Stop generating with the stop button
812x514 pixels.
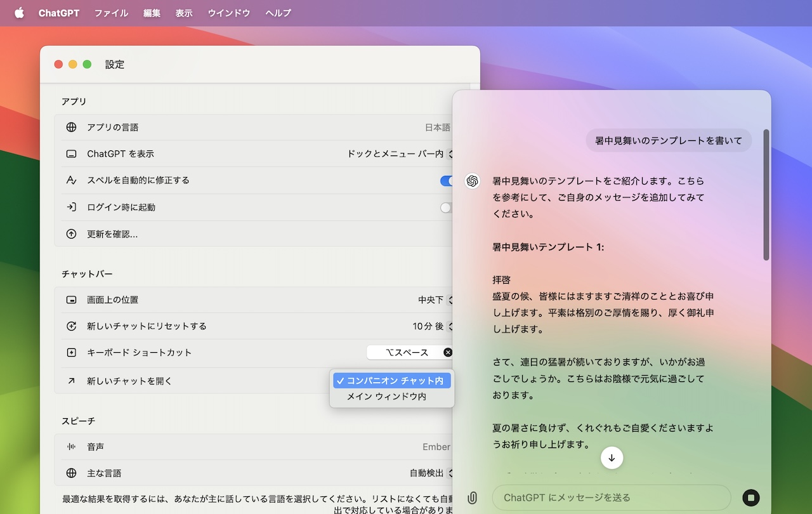tap(750, 498)
